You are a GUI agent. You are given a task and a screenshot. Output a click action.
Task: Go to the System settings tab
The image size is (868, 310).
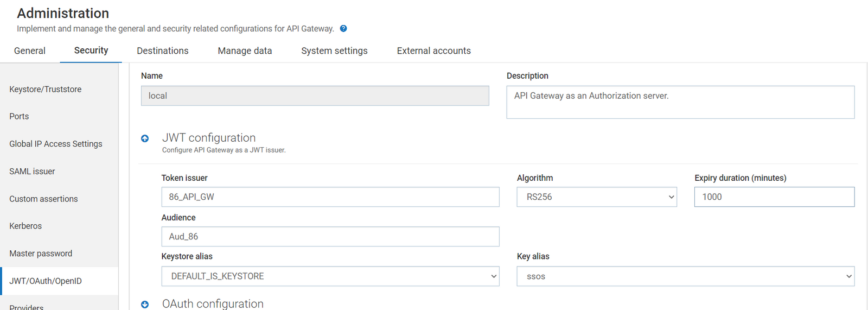tap(334, 50)
